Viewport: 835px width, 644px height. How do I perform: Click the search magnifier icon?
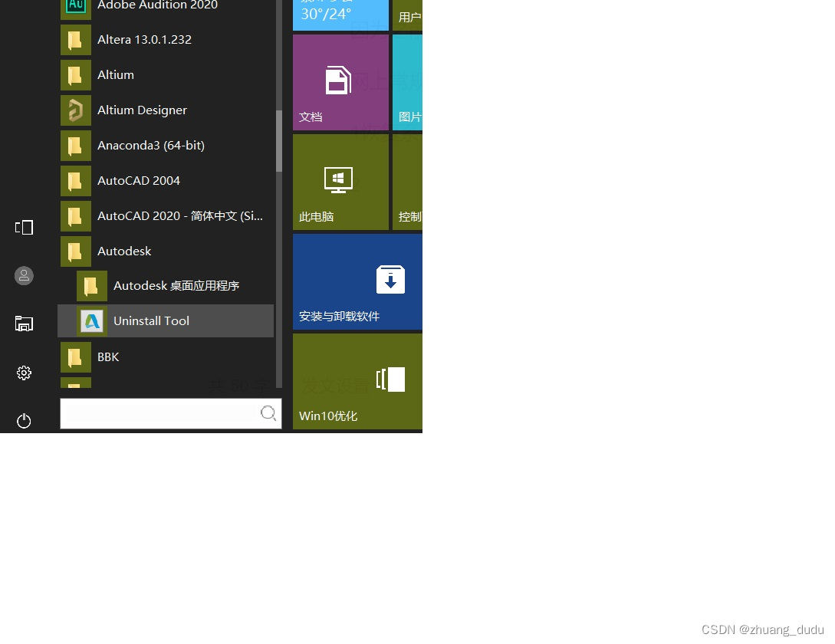[268, 412]
